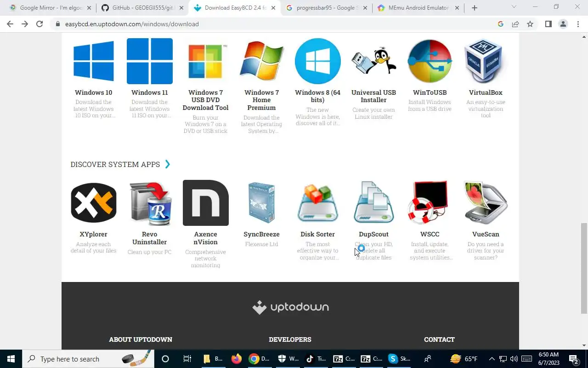The image size is (588, 368).
Task: Open the Chrome profile avatar
Action: (563, 24)
